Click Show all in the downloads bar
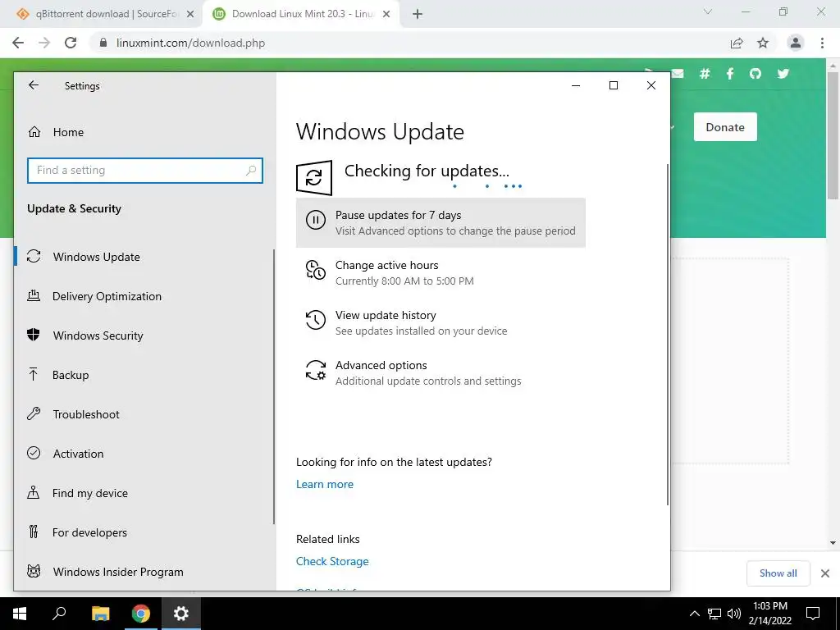Image resolution: width=840 pixels, height=630 pixels. point(778,573)
